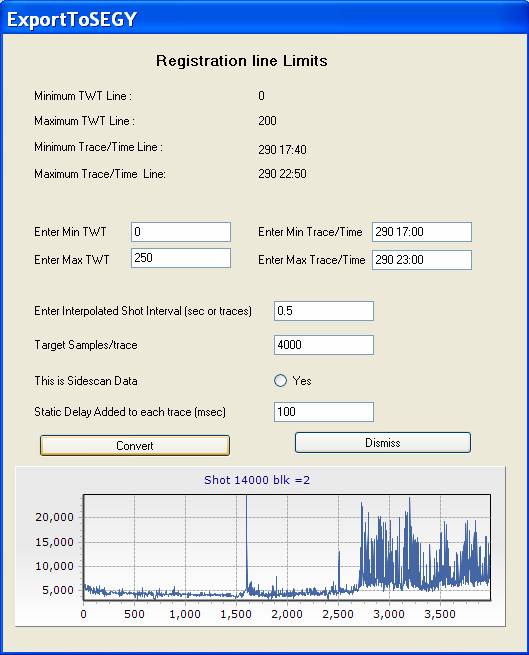Click the ExportToSEGY title bar
529x655 pixels.
[x=264, y=19]
